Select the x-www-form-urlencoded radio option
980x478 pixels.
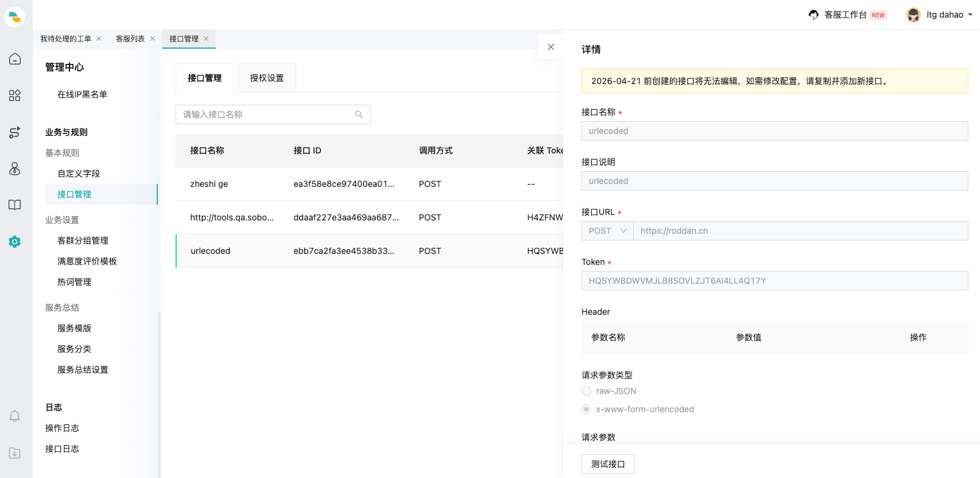586,409
